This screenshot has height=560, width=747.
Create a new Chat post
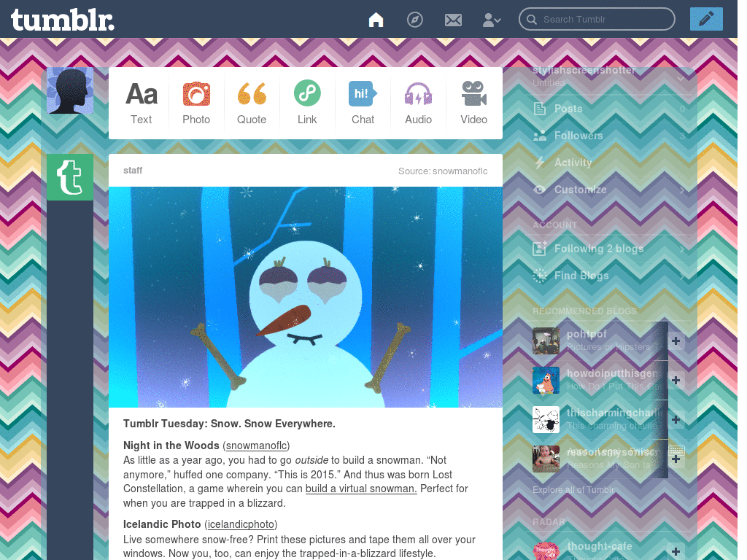coord(363,103)
